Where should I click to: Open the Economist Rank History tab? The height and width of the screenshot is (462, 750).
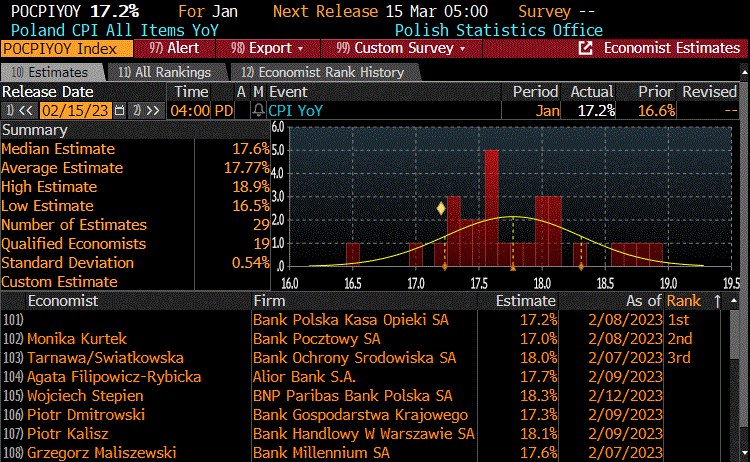click(323, 72)
